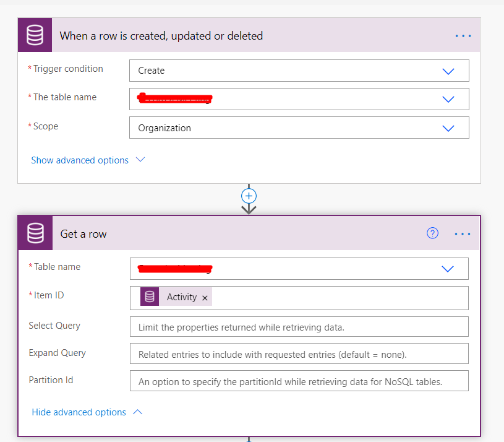Click into the Select Query field

[x=299, y=327]
